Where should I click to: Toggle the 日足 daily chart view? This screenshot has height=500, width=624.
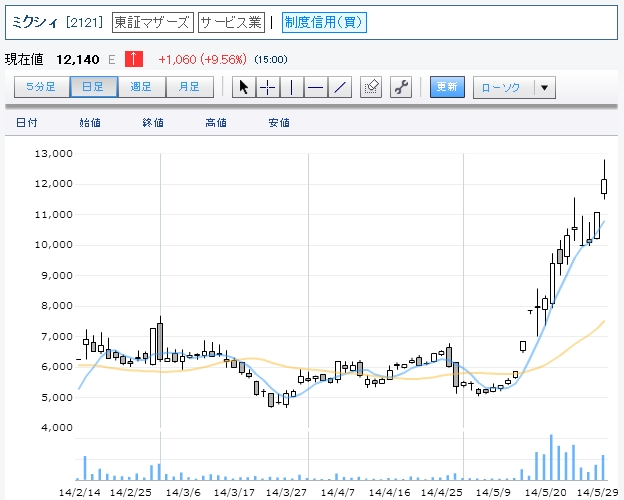[93, 87]
